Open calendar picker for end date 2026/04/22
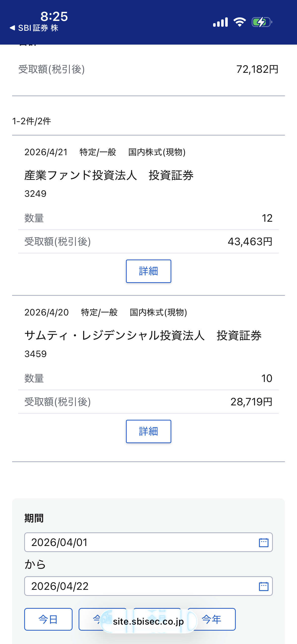Screen dimensions: 297x644 263,586
